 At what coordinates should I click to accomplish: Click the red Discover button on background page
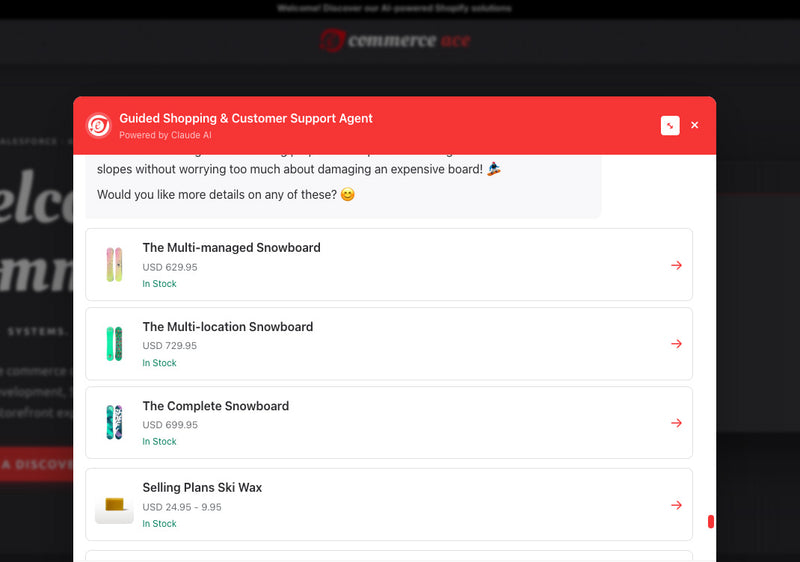coord(37,465)
